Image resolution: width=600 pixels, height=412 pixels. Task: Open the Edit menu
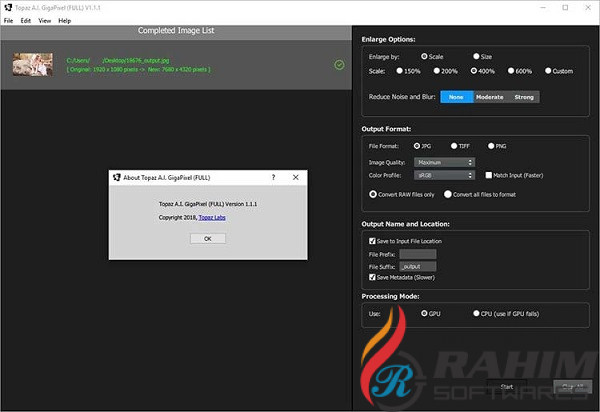click(x=26, y=21)
